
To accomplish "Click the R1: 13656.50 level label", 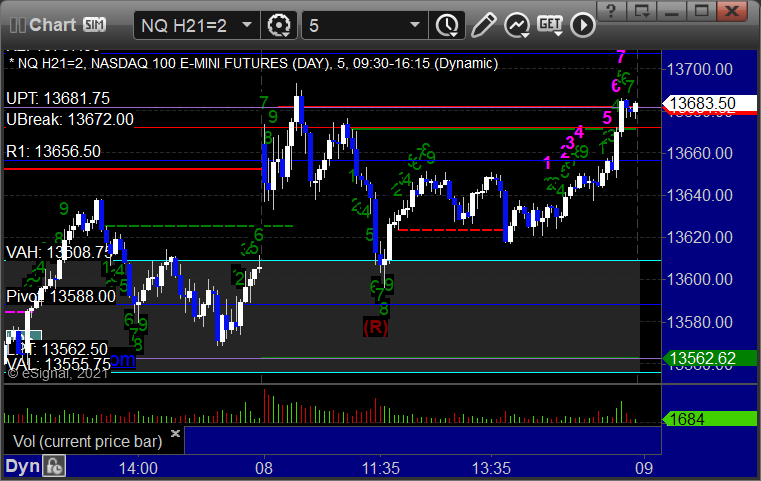I will (53, 151).
